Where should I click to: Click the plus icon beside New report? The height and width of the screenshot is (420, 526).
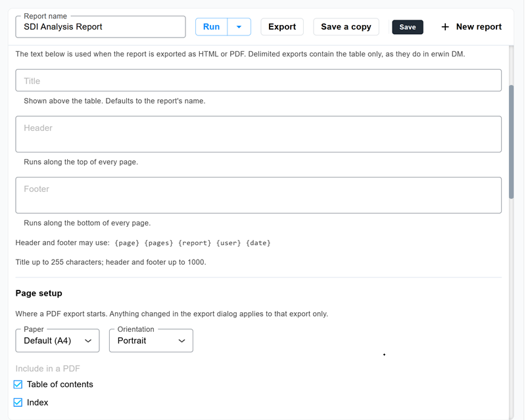pos(445,27)
